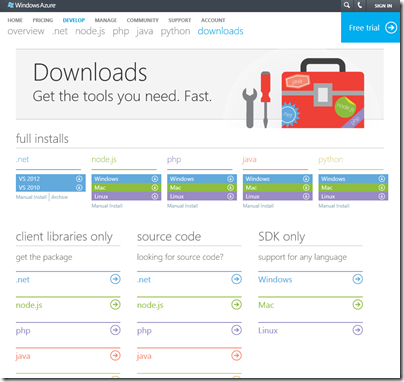Click arrow icon for source code .net
Image resolution: width=404 pixels, height=382 pixels.
point(237,279)
